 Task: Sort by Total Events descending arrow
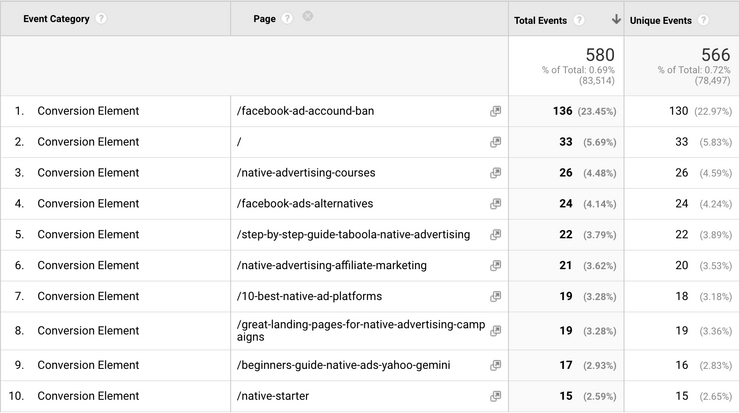(x=616, y=20)
